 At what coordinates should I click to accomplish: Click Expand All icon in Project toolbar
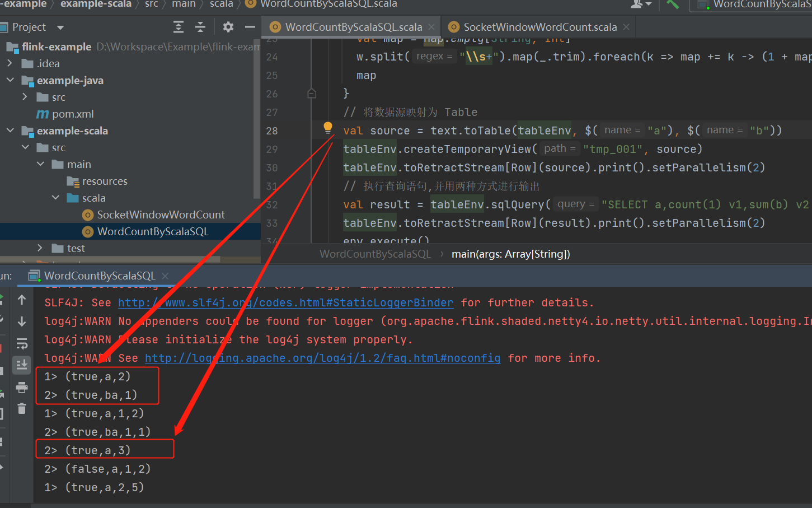click(x=179, y=27)
